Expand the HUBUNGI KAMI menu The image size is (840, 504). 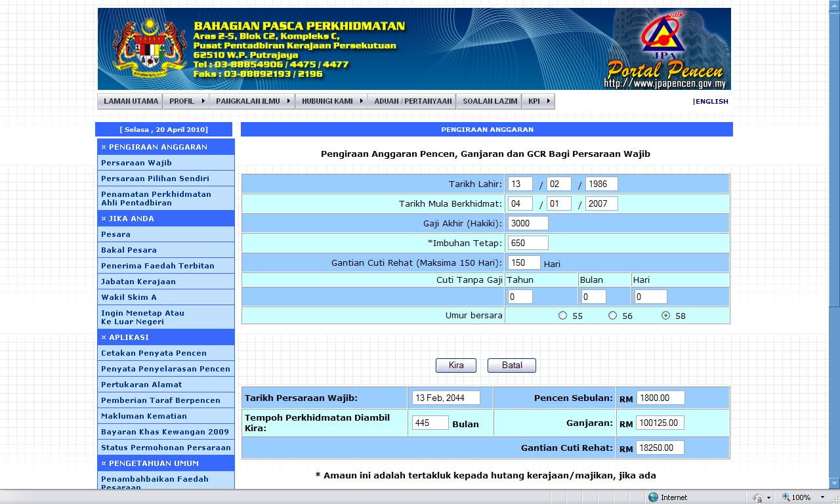(331, 101)
